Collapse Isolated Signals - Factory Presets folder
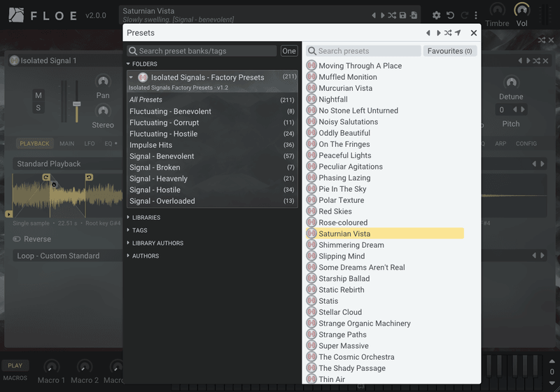560x392 pixels. pyautogui.click(x=131, y=77)
